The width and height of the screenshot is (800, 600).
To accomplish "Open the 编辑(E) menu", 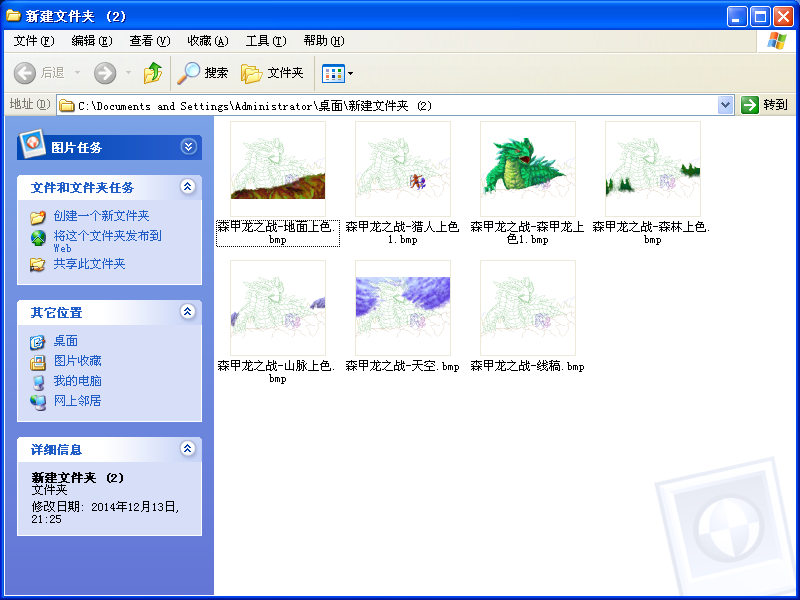I will (x=92, y=41).
